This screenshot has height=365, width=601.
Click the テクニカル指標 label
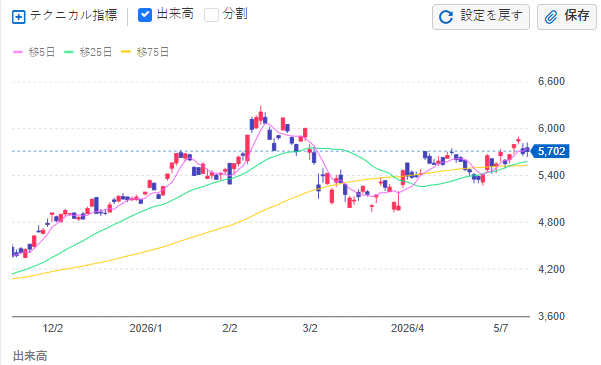(73, 16)
